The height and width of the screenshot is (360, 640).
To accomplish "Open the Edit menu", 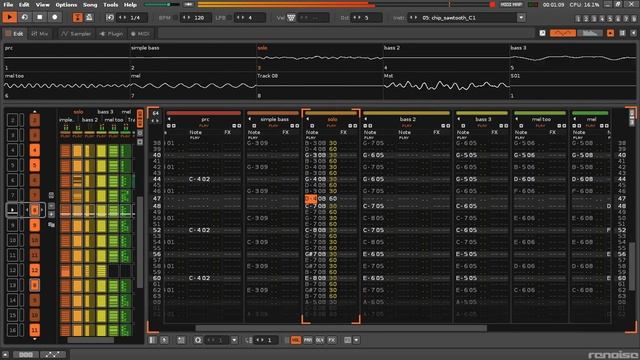I will [24, 4].
